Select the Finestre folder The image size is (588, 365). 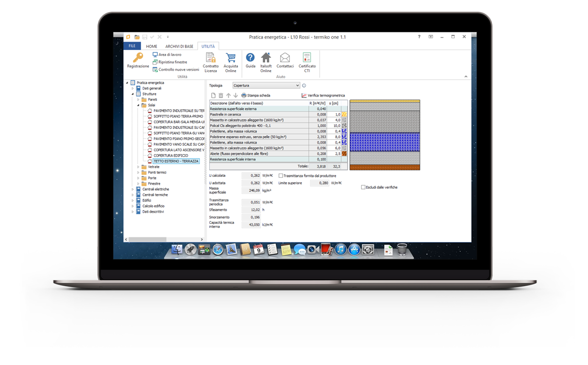tap(154, 184)
